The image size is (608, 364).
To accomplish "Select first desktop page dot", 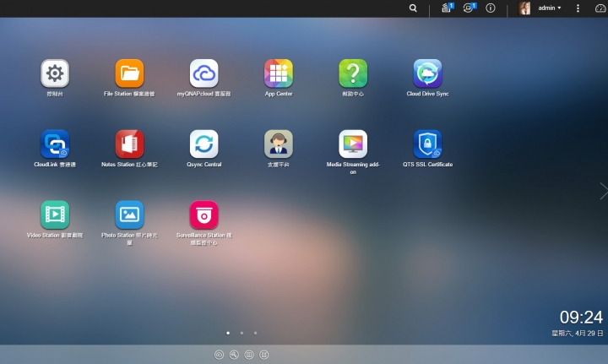I will click(228, 333).
